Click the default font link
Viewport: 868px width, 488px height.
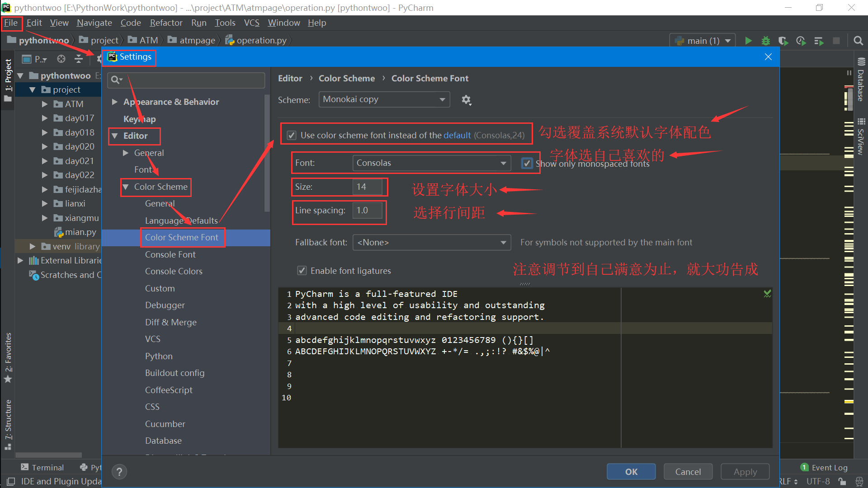pyautogui.click(x=457, y=136)
